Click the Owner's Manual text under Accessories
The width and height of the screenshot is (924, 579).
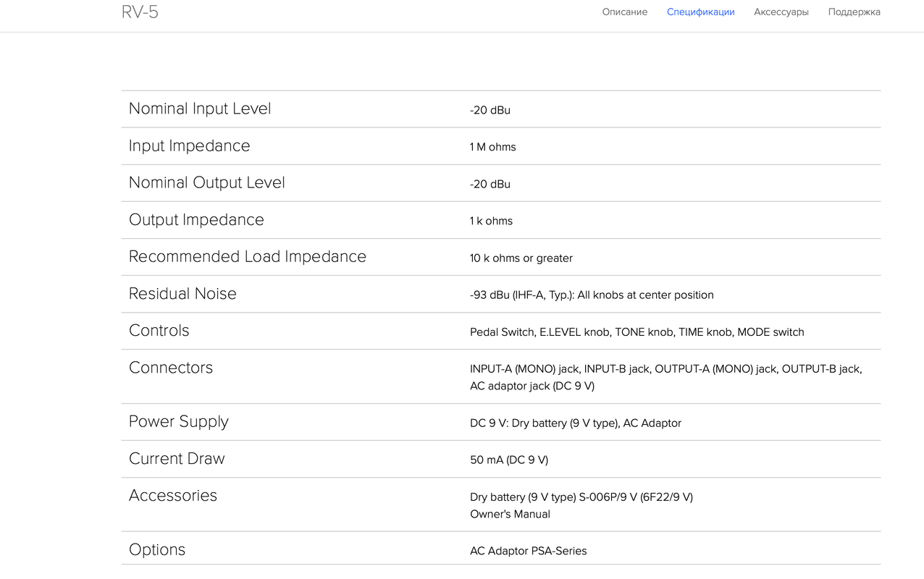coord(510,514)
